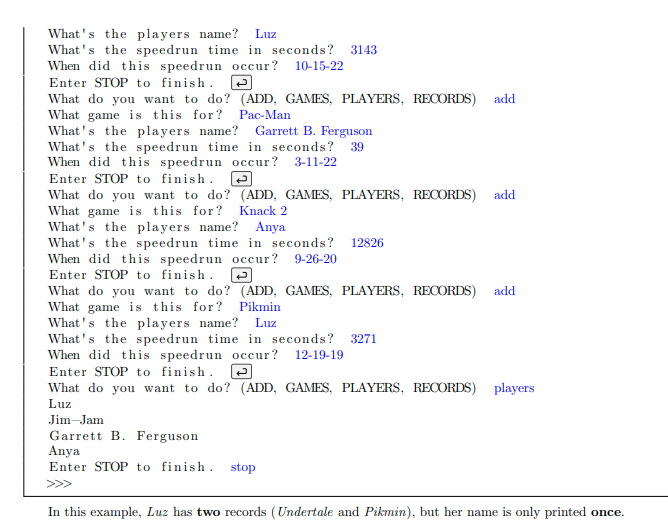This screenshot has height=521, width=668.
Task: Click the time value '12826'
Action: [x=367, y=243]
